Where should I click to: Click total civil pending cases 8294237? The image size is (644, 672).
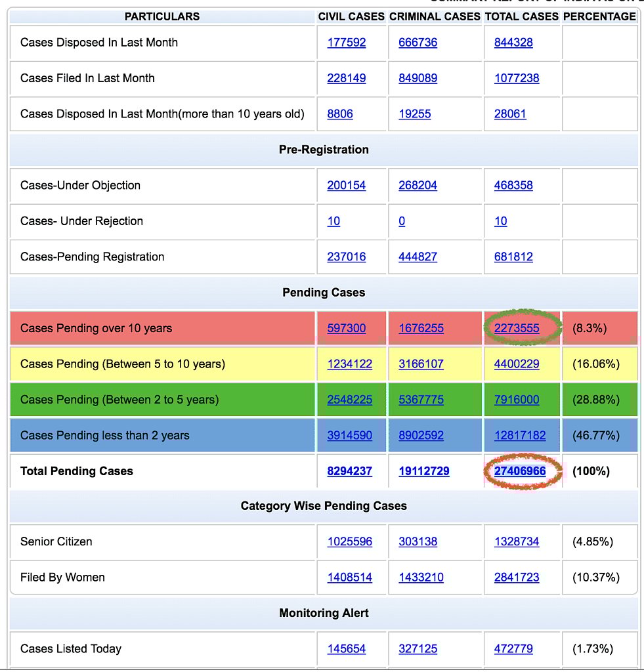pyautogui.click(x=350, y=471)
